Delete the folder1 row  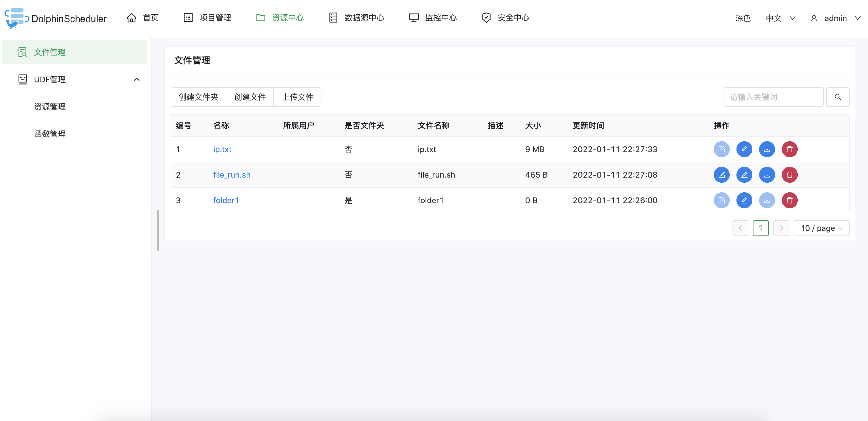click(789, 200)
